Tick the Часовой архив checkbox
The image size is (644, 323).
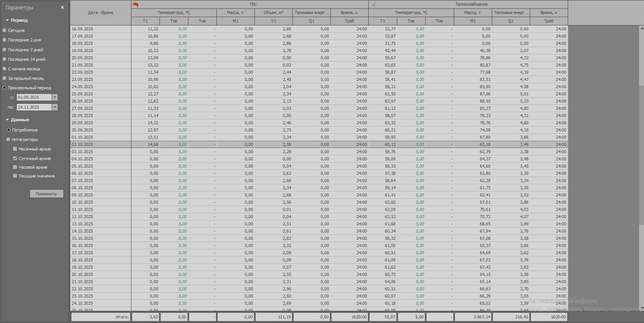pyautogui.click(x=15, y=167)
